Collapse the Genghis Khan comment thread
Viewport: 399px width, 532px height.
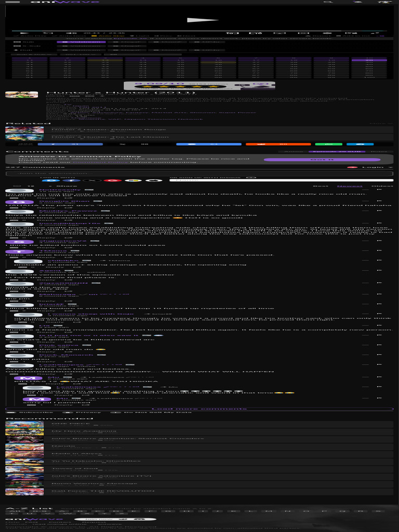[x=365, y=201]
